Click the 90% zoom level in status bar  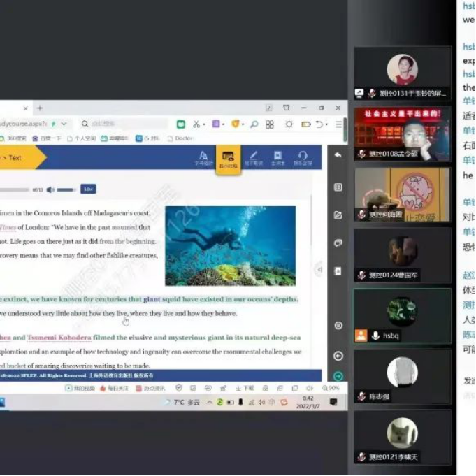(x=331, y=388)
